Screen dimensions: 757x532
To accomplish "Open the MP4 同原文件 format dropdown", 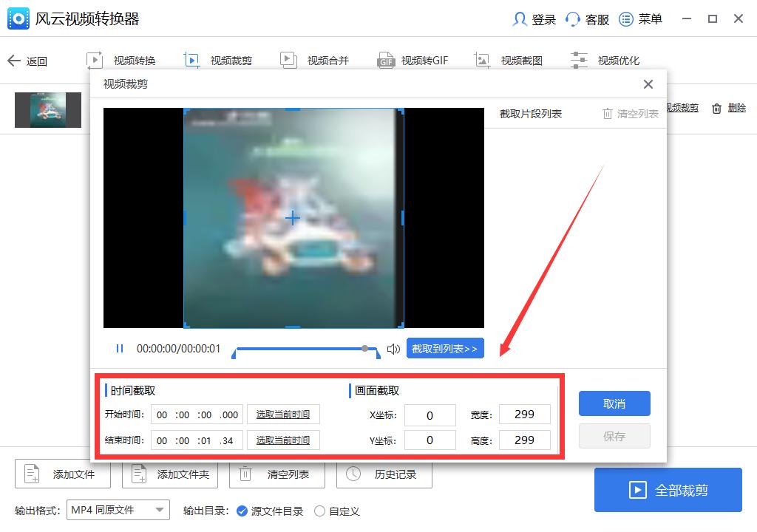I will 118,510.
